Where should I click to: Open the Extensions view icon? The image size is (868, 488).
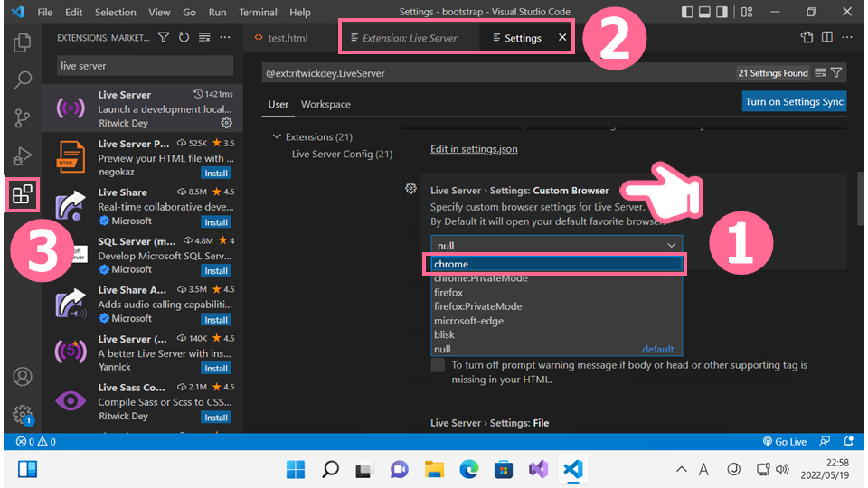22,194
